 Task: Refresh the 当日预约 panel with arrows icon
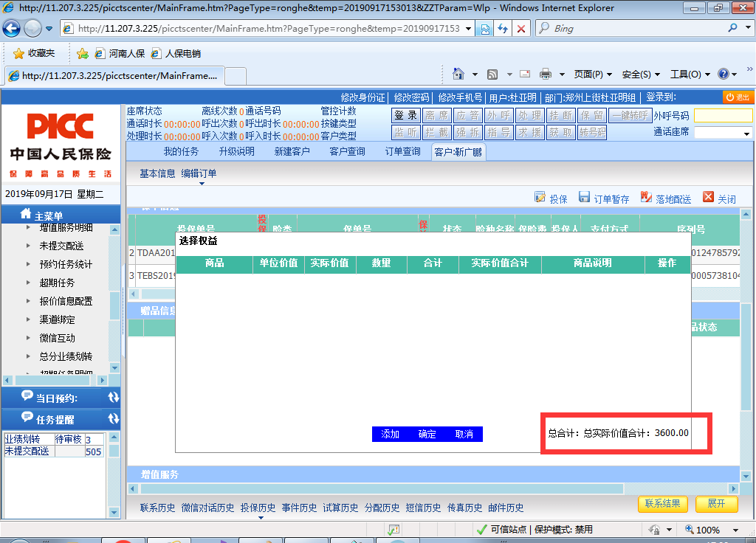tap(113, 397)
